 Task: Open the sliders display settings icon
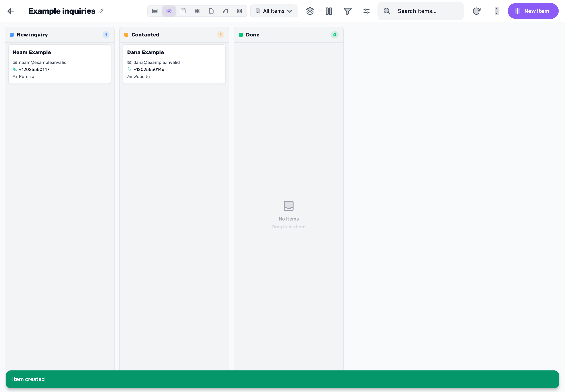click(x=366, y=11)
